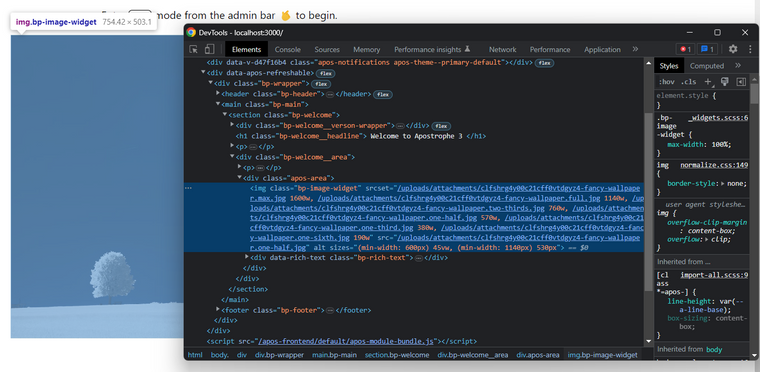Expand the bp-footer element node
This screenshot has width=760, height=372.
tap(218, 309)
